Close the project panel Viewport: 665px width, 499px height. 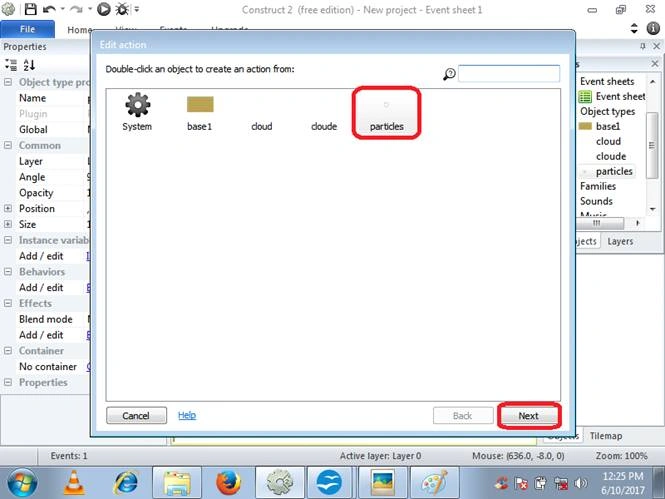pyautogui.click(x=655, y=64)
